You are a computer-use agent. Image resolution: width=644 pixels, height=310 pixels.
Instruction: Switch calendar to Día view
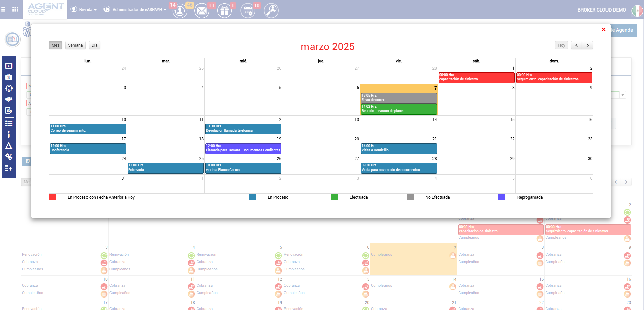[x=95, y=45]
